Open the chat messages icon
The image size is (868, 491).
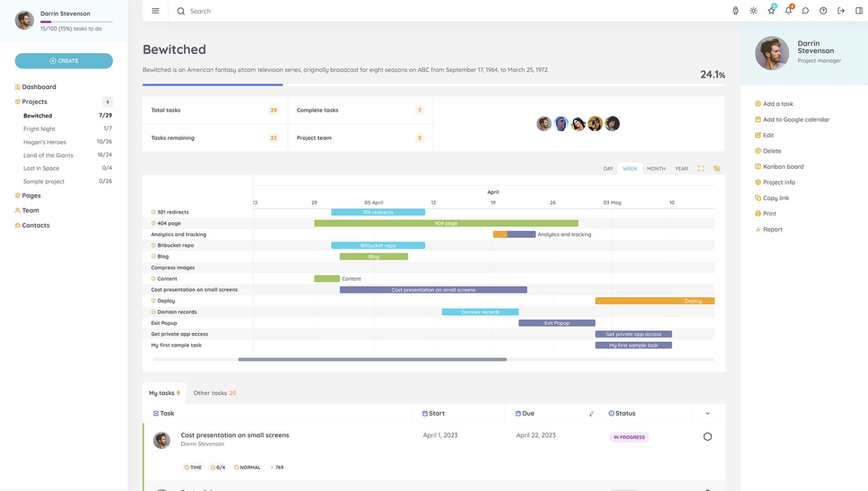806,10
